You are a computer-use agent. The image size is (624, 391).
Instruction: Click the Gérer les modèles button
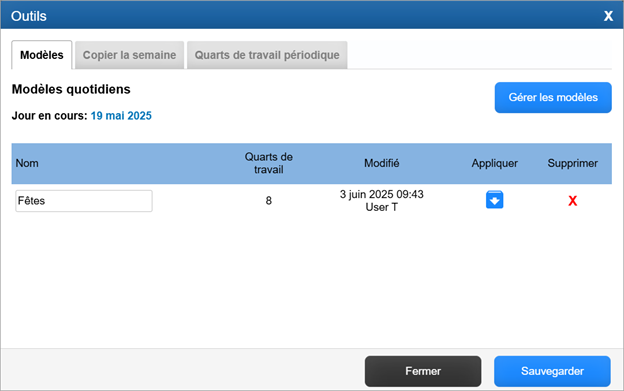click(553, 97)
